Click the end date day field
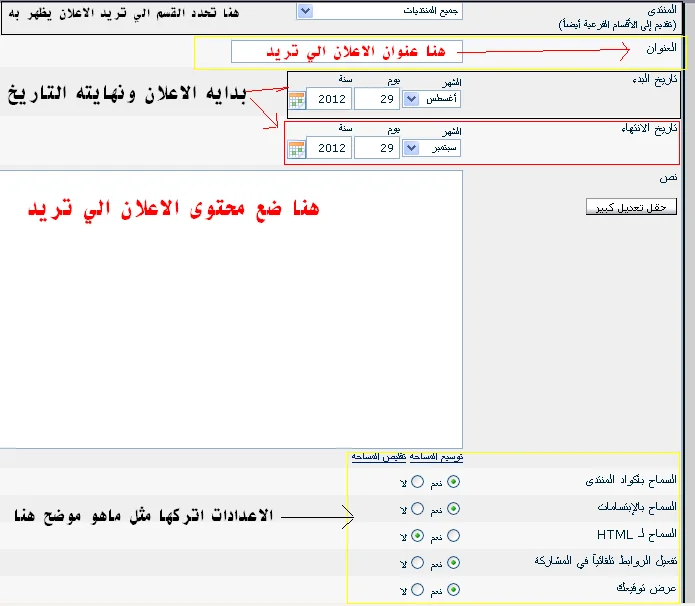 coord(376,149)
